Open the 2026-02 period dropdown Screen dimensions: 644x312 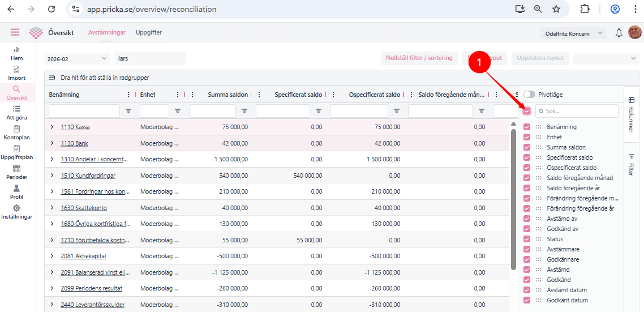(x=77, y=58)
